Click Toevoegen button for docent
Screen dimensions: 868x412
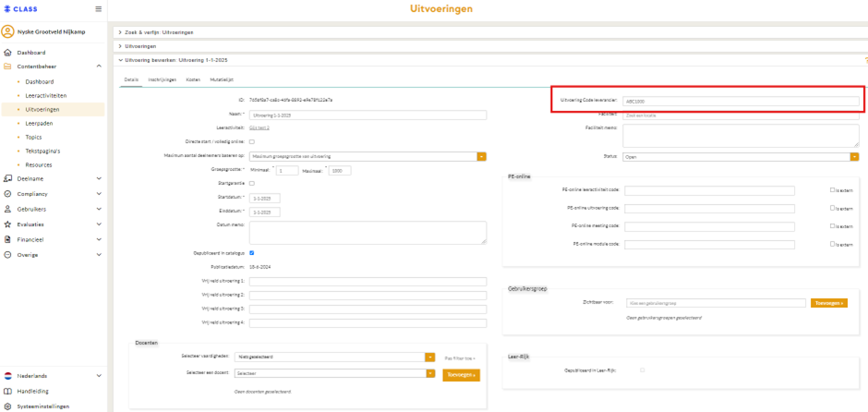[461, 375]
